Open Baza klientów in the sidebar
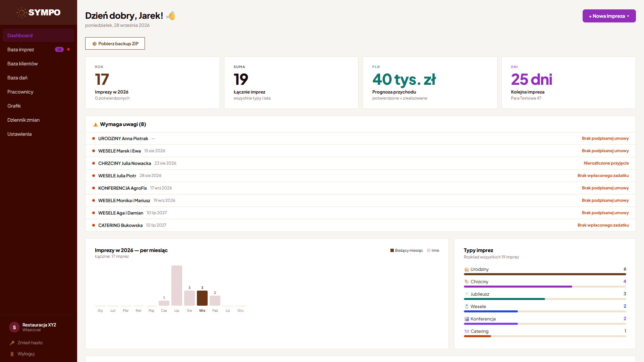 [x=39, y=64]
